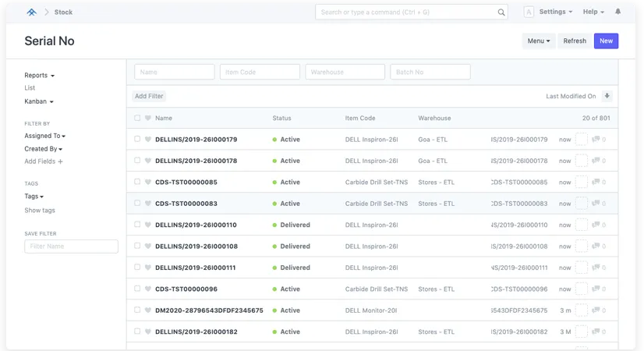Like the DELLINS/2019-26I000179 row heart icon

147,140
